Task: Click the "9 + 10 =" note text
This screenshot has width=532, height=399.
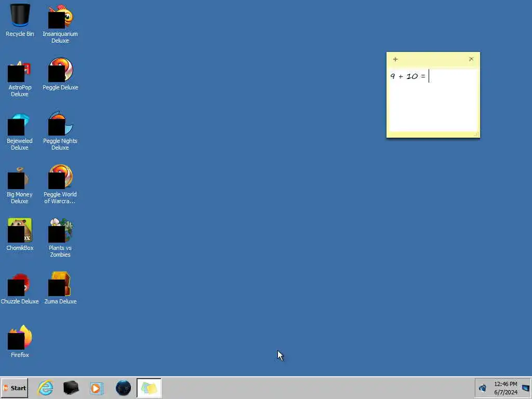Action: [407, 76]
